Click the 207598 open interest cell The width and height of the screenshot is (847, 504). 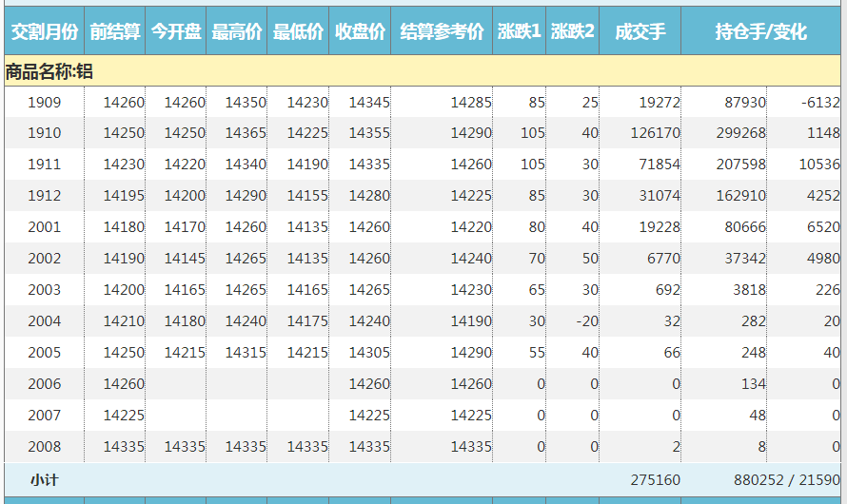pos(739,165)
